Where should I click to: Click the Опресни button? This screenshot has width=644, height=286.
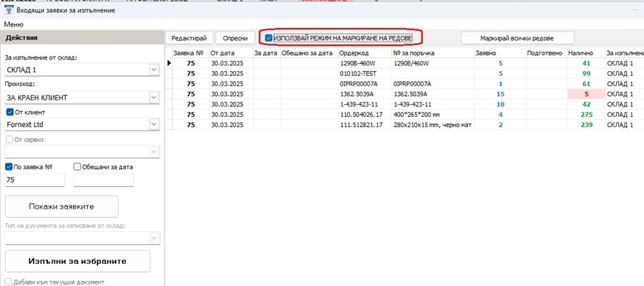tap(235, 38)
